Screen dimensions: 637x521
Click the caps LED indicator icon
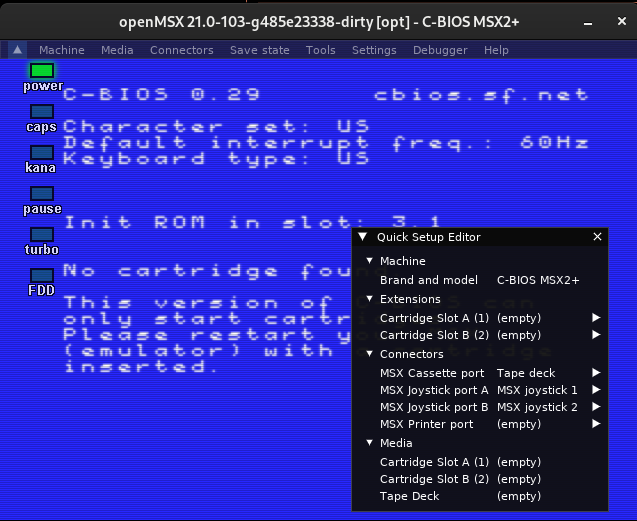point(42,111)
